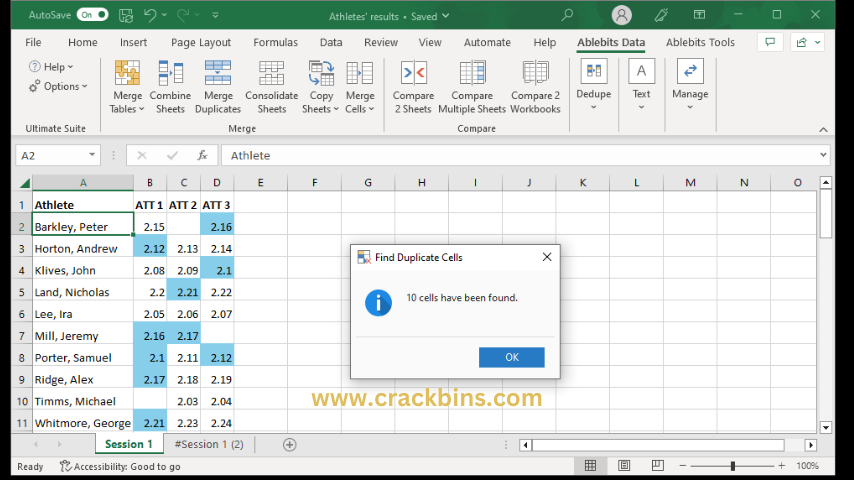
Task: Open the Comments pane icon
Action: [x=770, y=42]
